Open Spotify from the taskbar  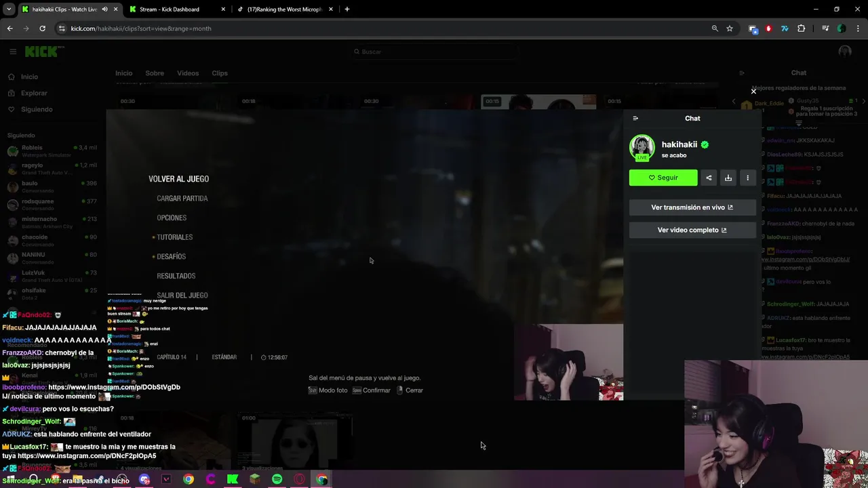click(x=277, y=479)
